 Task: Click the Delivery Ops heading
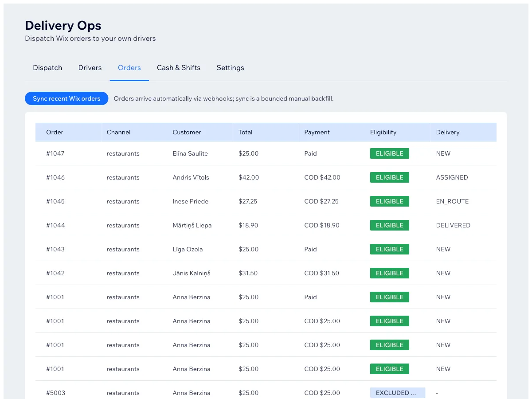63,25
